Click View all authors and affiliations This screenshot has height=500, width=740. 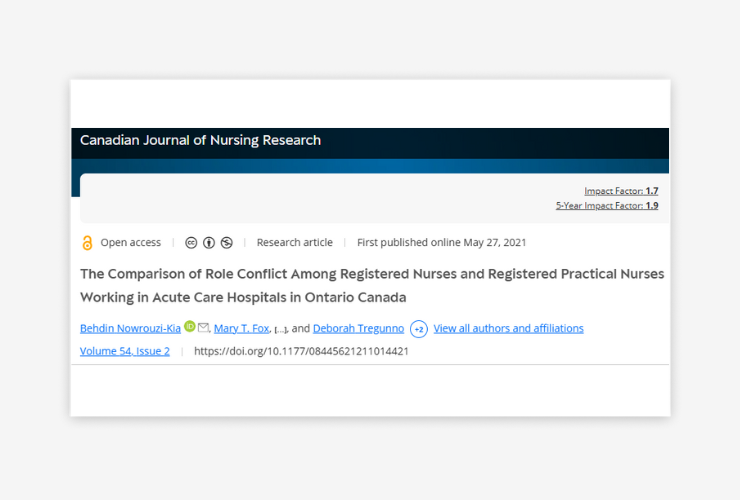(508, 328)
